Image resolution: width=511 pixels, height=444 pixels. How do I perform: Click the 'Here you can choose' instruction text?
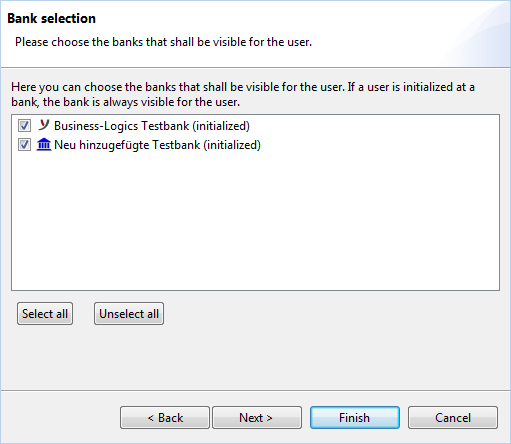243,94
